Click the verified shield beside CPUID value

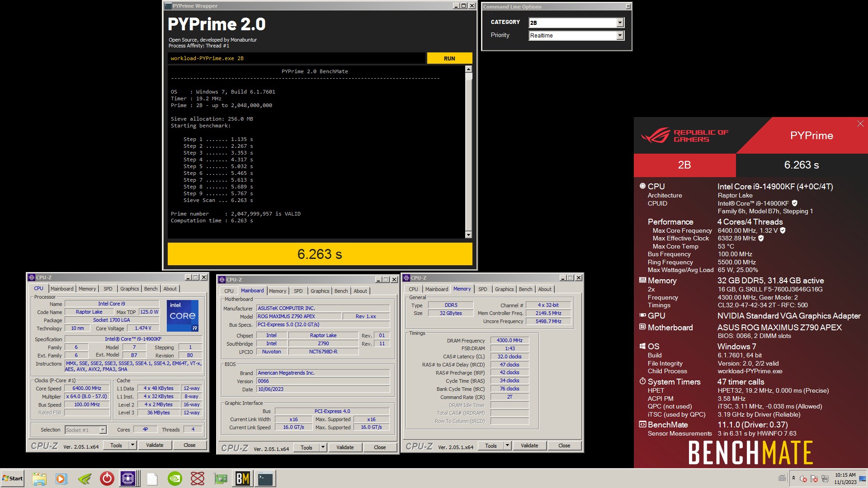point(795,203)
